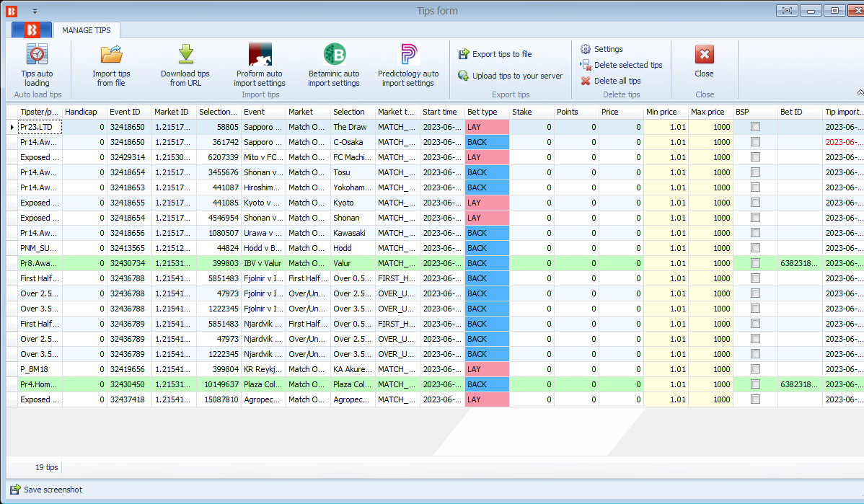
Task: Click Event ID cell 32413565
Action: (x=130, y=249)
